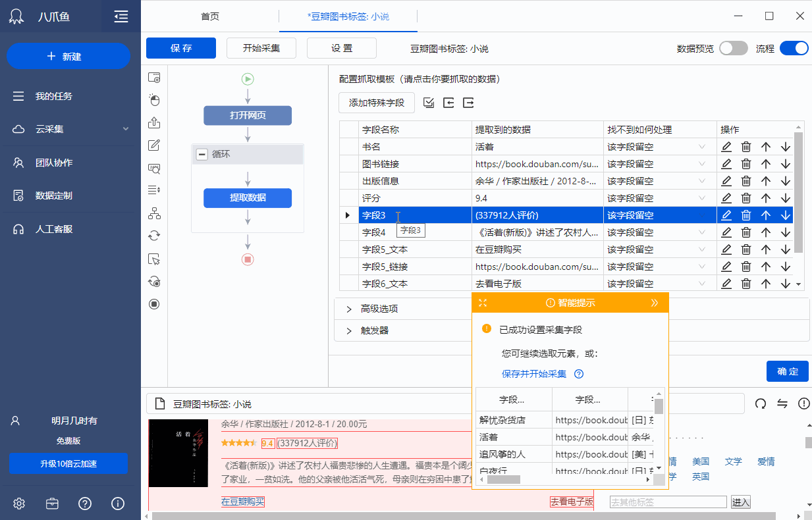
Task: Click 在豆瓣购买 link in the preview
Action: tap(242, 502)
